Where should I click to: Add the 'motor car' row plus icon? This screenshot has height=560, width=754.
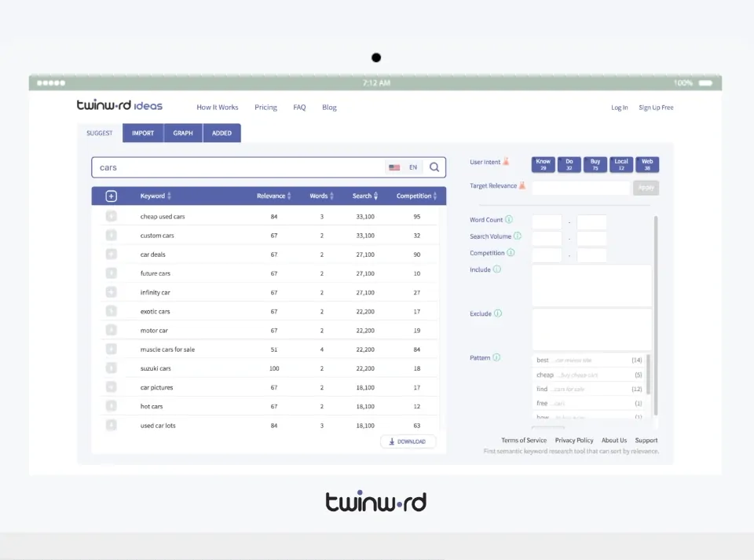pyautogui.click(x=111, y=330)
